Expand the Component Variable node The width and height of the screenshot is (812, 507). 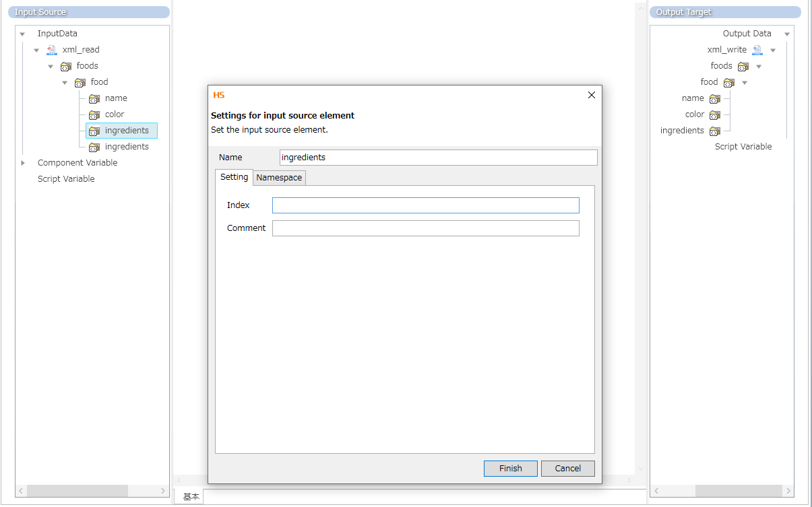click(x=22, y=163)
